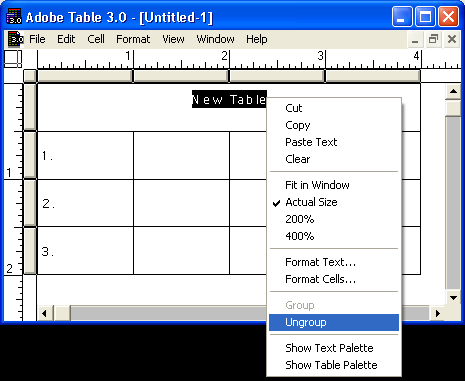Set zoom to 200%
Viewport: 465px width, 381px height.
(334, 219)
